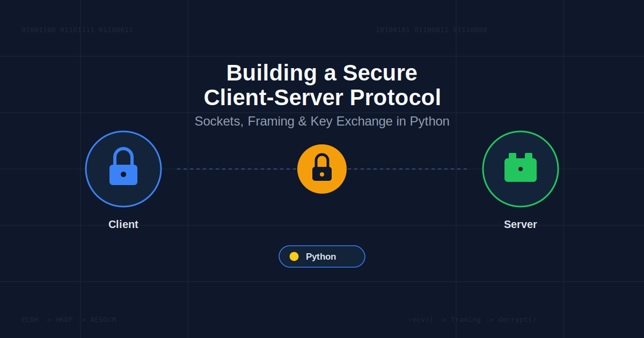644x338 pixels.
Task: Click the green Server circle outline
Action: click(x=521, y=169)
